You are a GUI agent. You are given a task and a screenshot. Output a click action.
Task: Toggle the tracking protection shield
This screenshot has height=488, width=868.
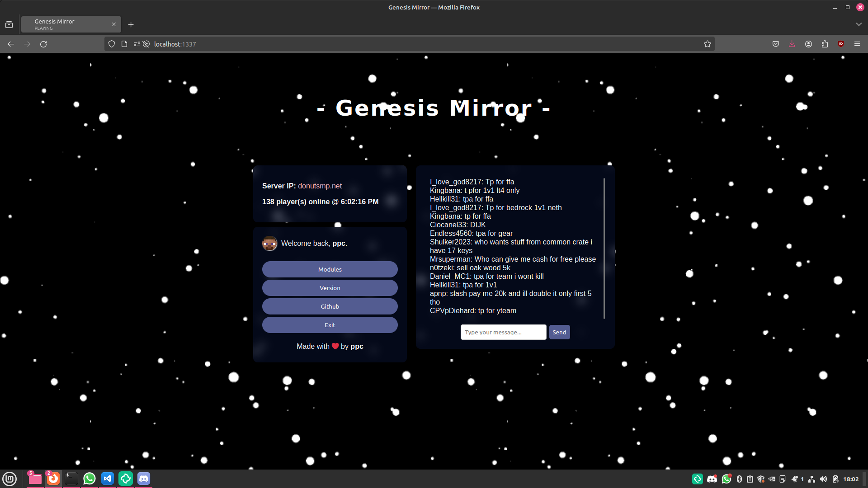111,44
